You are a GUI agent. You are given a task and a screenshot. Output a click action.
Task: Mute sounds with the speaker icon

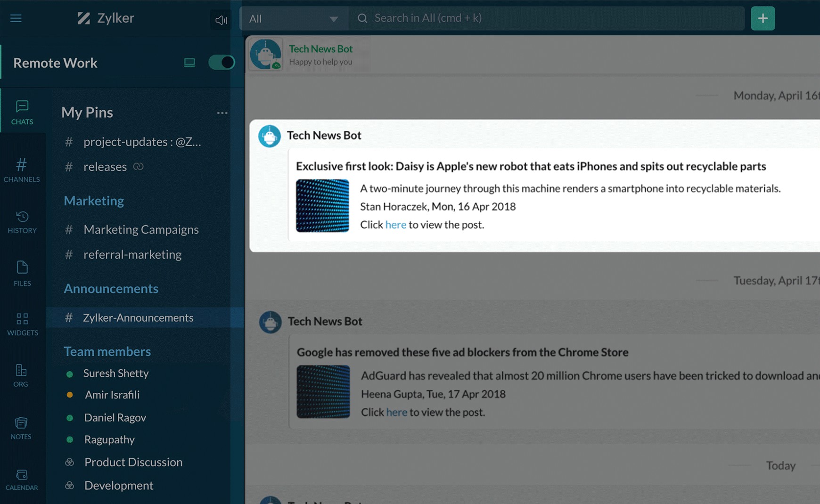pos(221,19)
